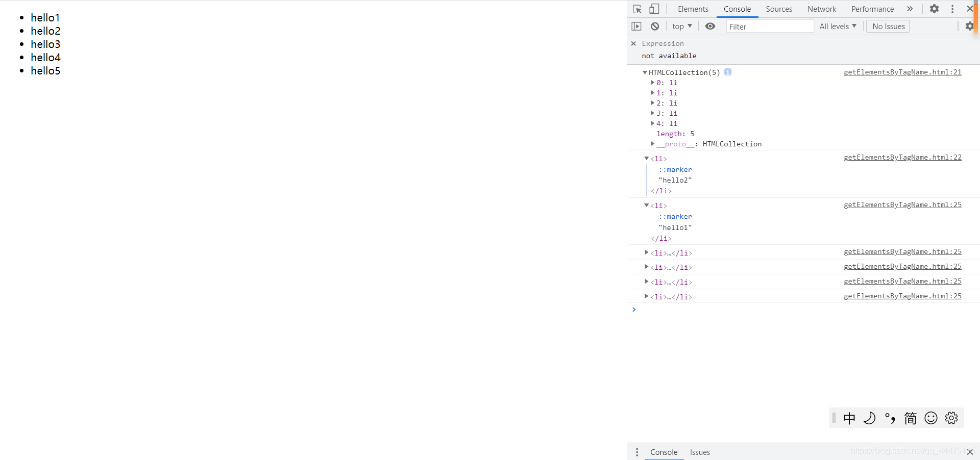Activate the inspect element picker icon

pyautogui.click(x=637, y=9)
